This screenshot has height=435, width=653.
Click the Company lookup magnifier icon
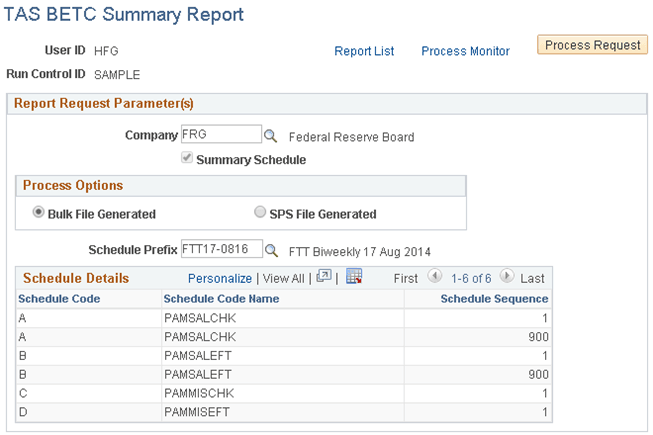pos(270,135)
